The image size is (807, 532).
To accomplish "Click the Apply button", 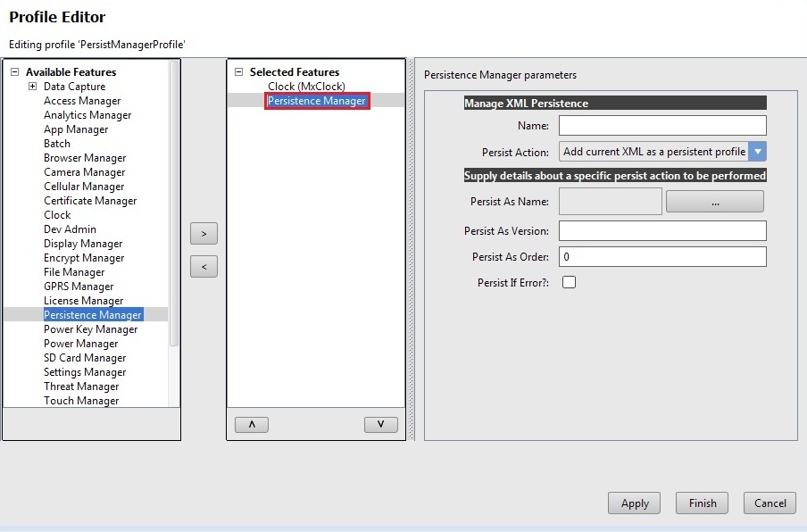I will 635,503.
